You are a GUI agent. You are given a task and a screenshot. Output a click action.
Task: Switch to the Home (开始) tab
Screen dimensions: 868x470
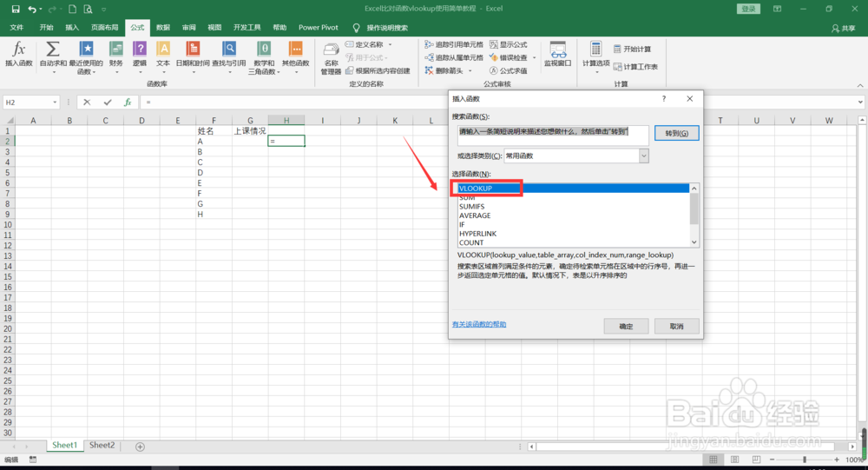point(47,28)
